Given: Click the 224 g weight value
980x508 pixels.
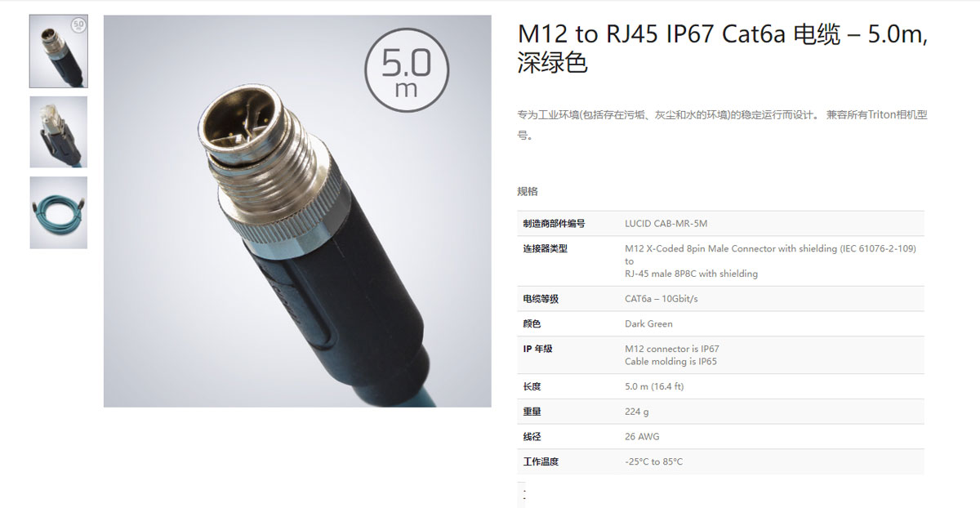Looking at the screenshot, I should 637,412.
